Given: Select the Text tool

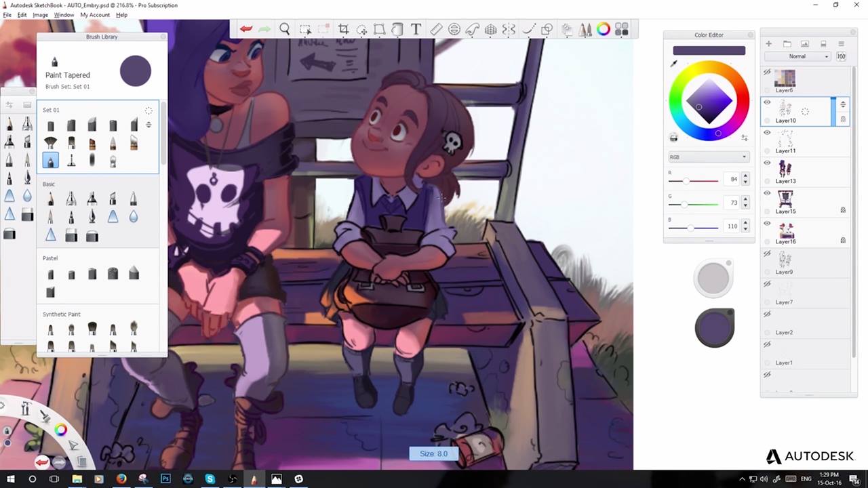Looking at the screenshot, I should click(x=416, y=29).
